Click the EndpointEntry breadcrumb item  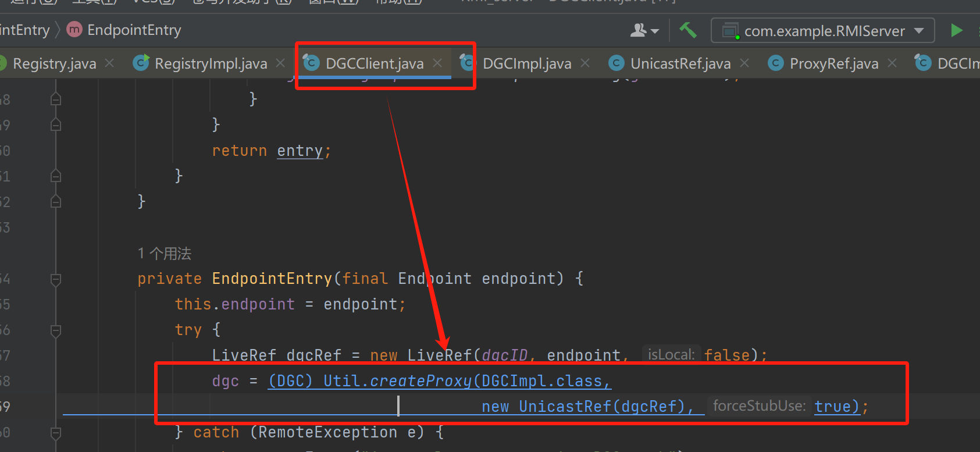coord(134,30)
